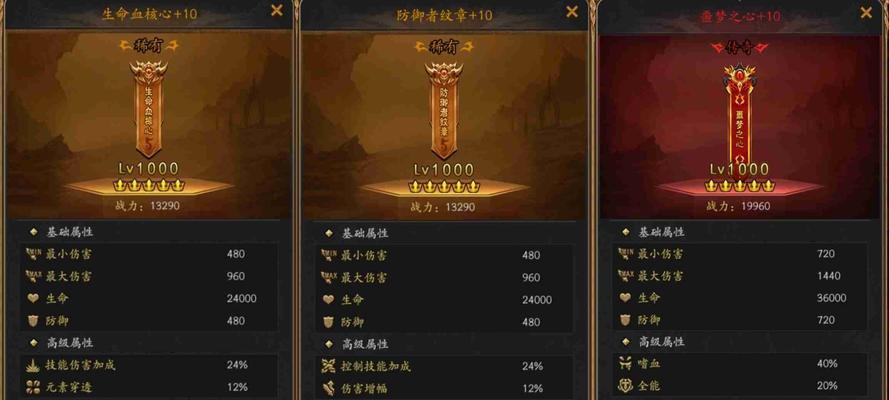
Task: Click the 全能 attribute icon
Action: pos(625,386)
